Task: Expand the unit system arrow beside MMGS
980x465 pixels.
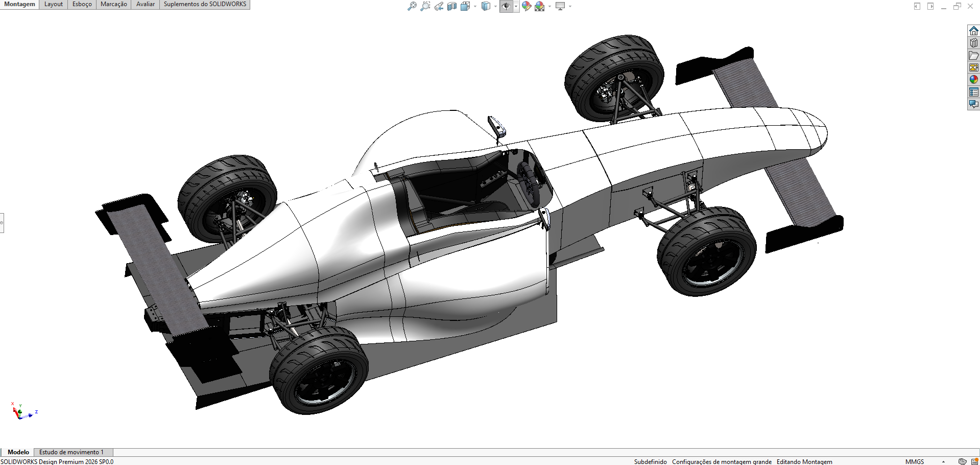Action: 943,461
